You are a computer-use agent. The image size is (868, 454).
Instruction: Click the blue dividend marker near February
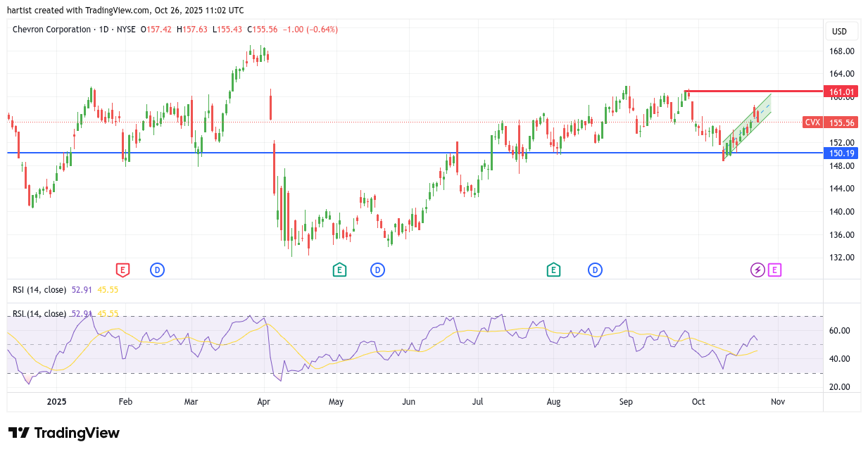pyautogui.click(x=157, y=270)
